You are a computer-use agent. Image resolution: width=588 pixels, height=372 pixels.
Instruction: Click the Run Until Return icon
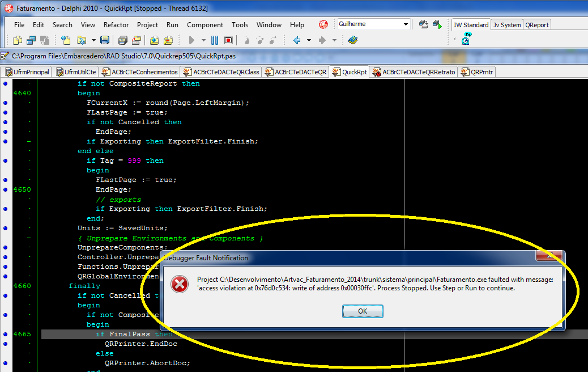click(x=273, y=40)
